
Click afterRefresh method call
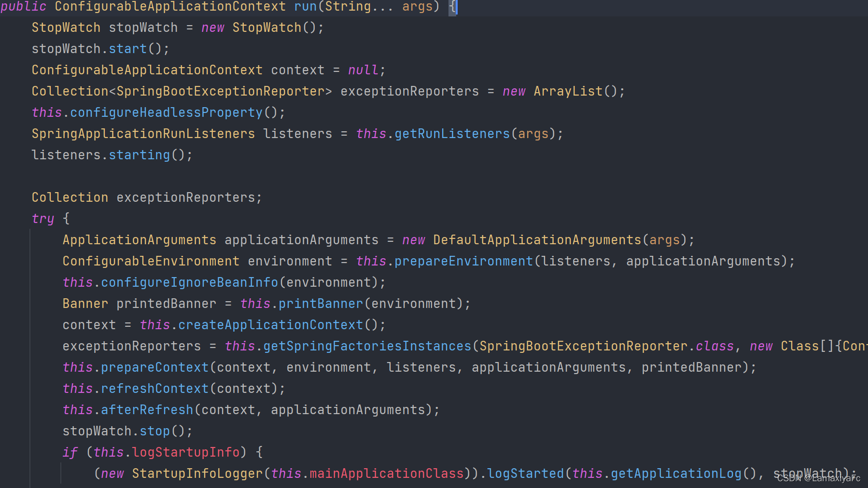tap(147, 410)
